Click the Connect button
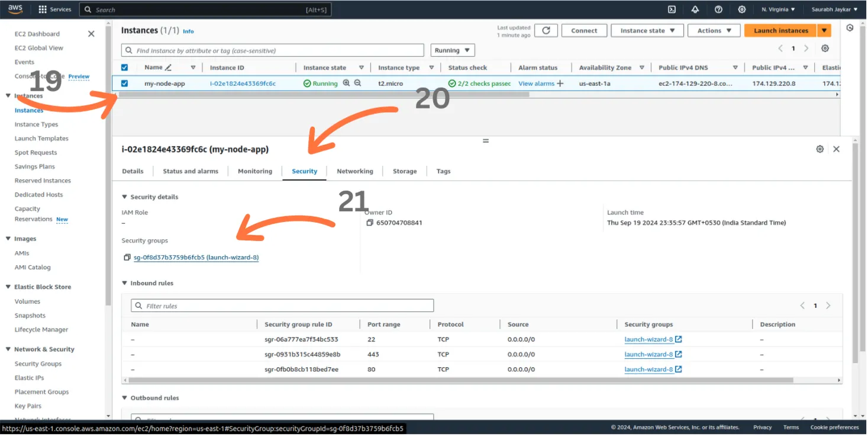This screenshot has width=868, height=437. pyautogui.click(x=584, y=31)
